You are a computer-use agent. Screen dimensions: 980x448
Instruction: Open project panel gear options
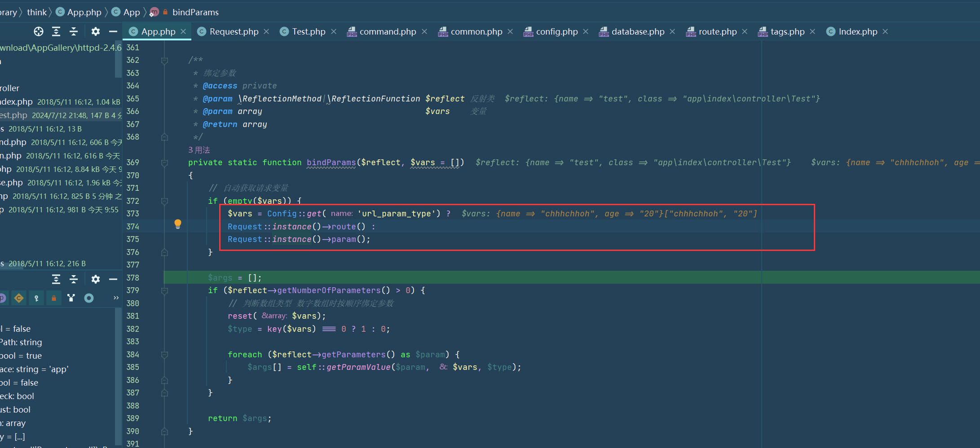[x=96, y=31]
